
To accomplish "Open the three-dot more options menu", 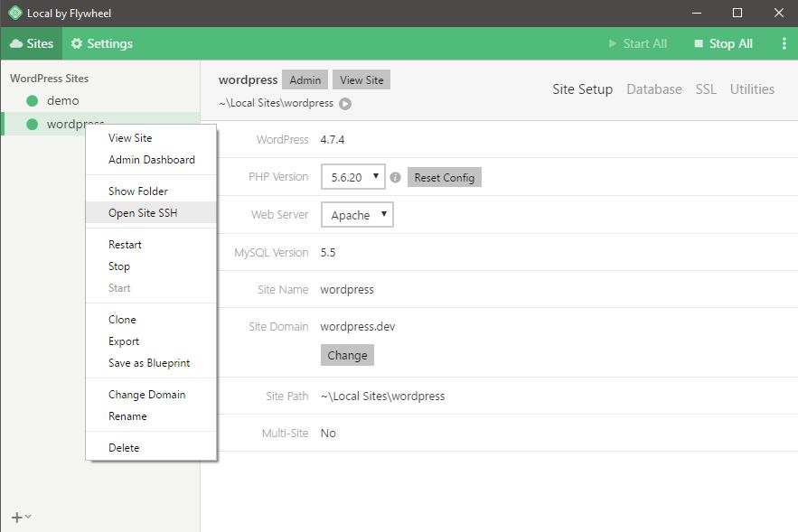I will point(784,43).
